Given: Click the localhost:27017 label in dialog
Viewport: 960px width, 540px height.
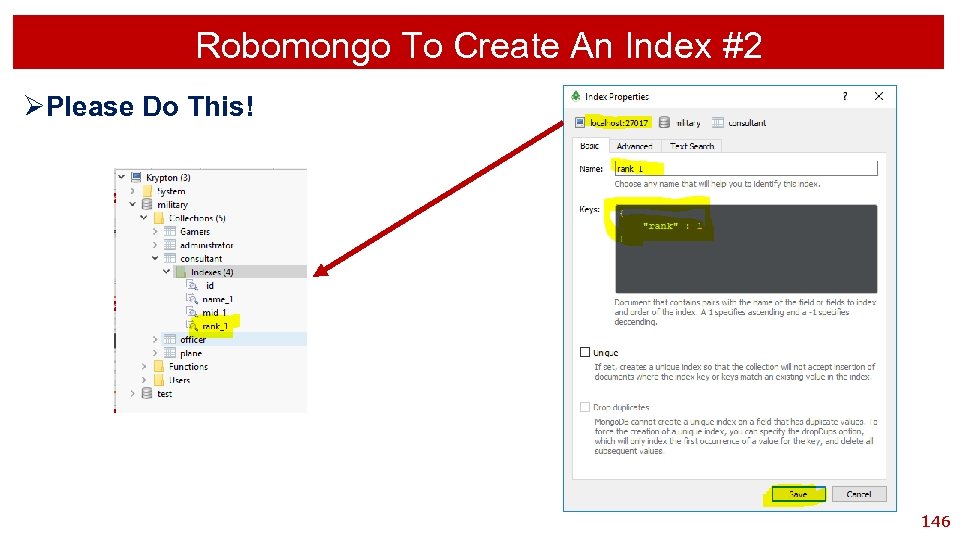Looking at the screenshot, I should [619, 123].
